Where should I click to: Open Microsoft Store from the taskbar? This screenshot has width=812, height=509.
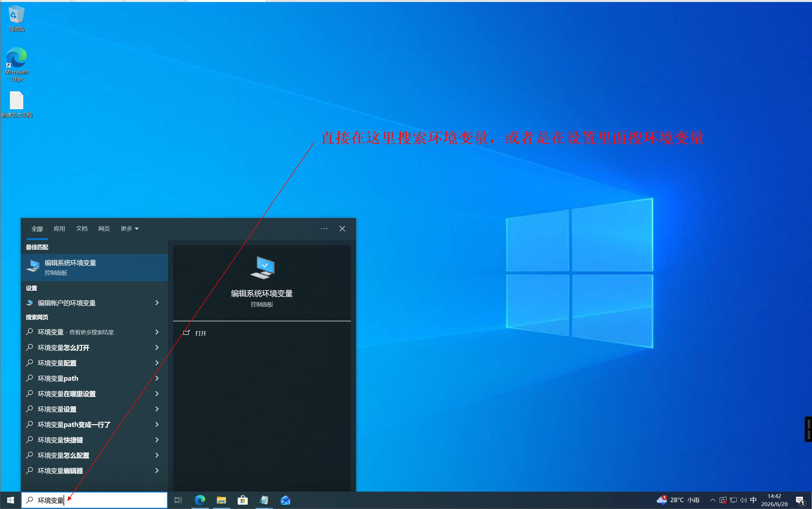242,500
